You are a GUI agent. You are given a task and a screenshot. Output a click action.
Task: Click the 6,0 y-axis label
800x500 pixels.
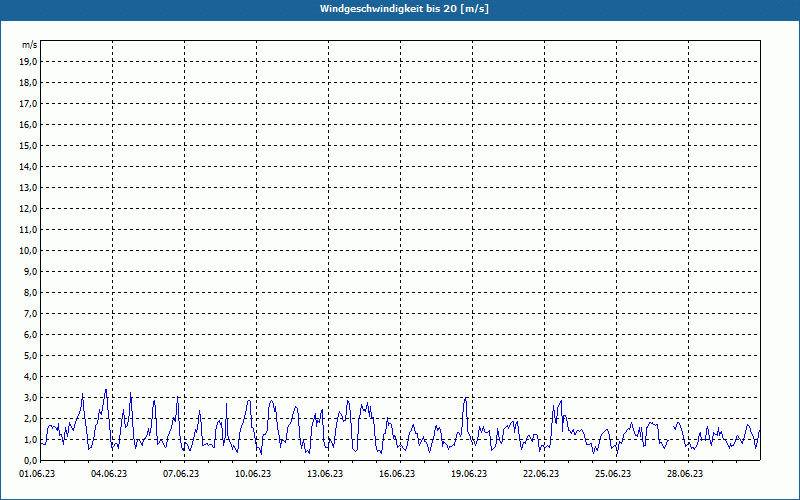pyautogui.click(x=30, y=335)
